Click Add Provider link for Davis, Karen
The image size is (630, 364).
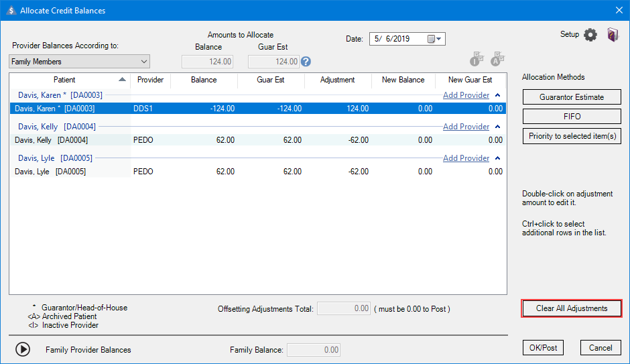pos(466,95)
